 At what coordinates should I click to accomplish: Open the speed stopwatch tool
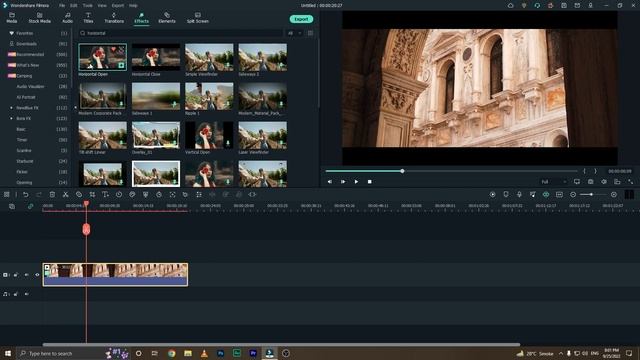point(119,195)
